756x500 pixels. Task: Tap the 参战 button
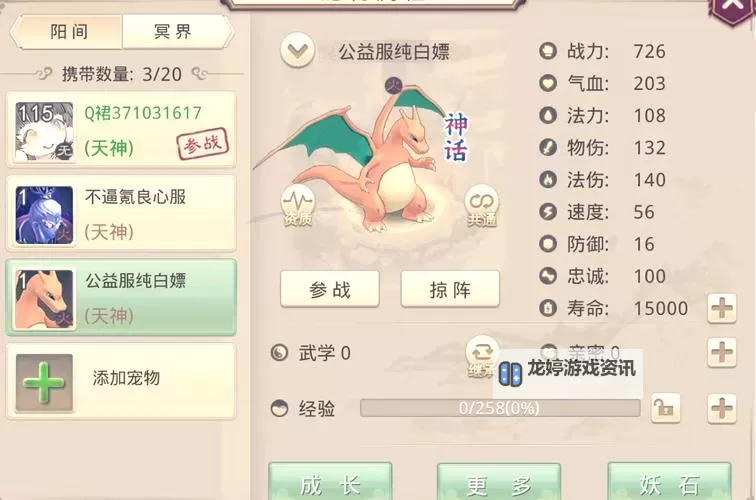point(330,289)
